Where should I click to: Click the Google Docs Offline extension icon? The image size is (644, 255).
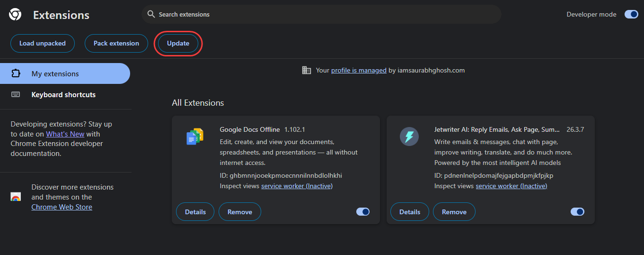[195, 137]
